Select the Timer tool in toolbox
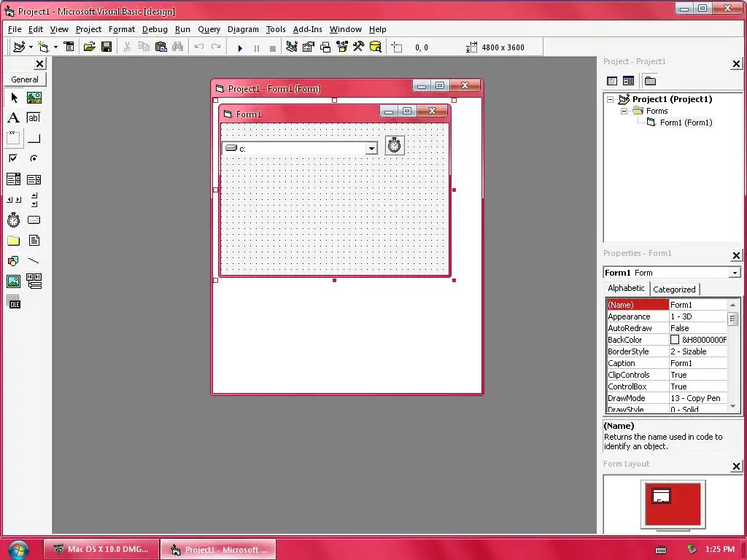The image size is (747, 560). tap(14, 220)
